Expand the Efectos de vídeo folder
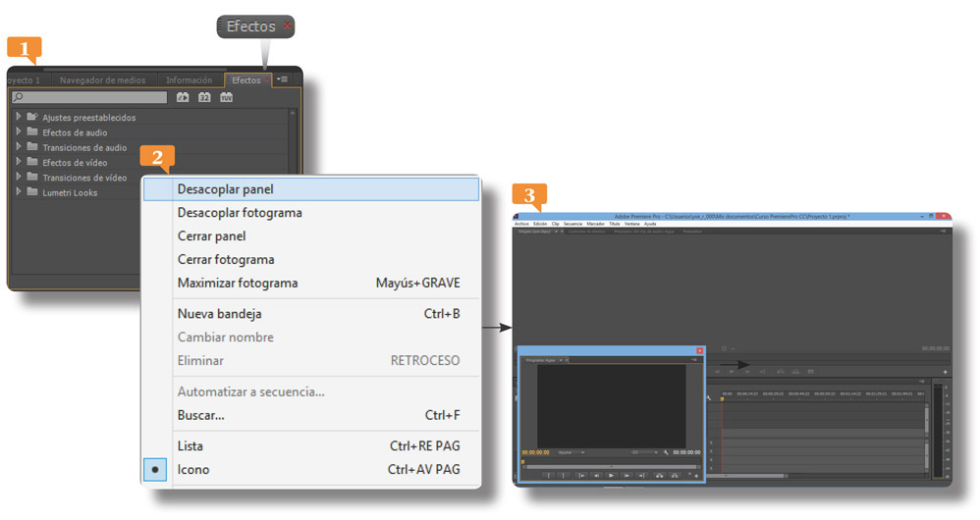The image size is (980, 520). point(19,163)
